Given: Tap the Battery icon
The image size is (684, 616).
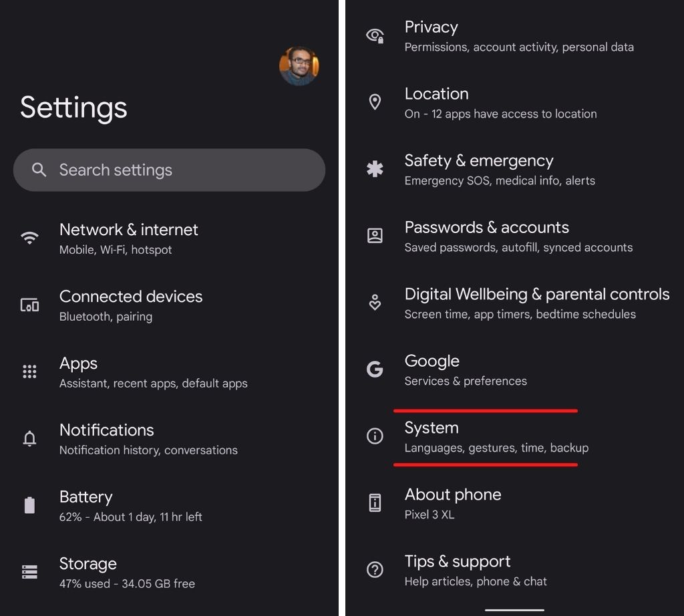Looking at the screenshot, I should 29,506.
